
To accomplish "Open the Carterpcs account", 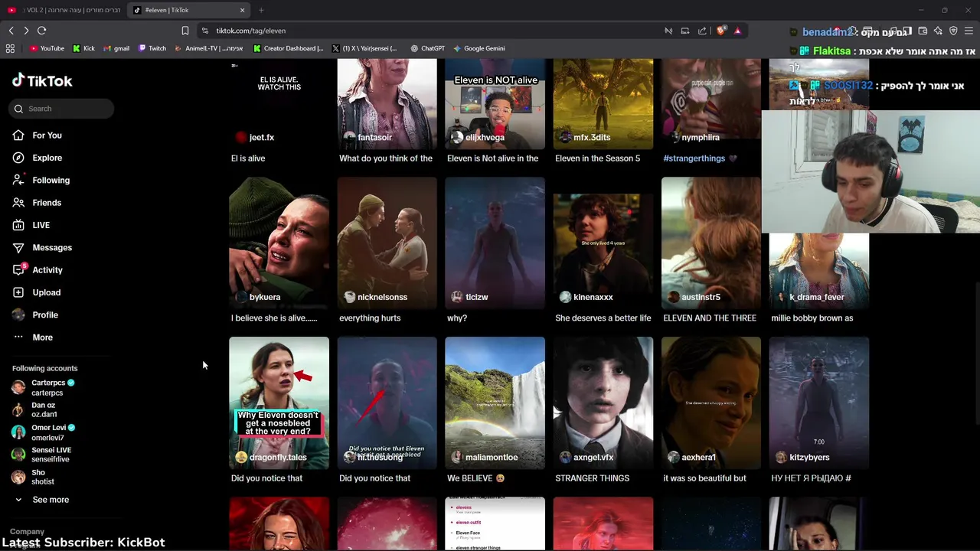I will [x=44, y=387].
